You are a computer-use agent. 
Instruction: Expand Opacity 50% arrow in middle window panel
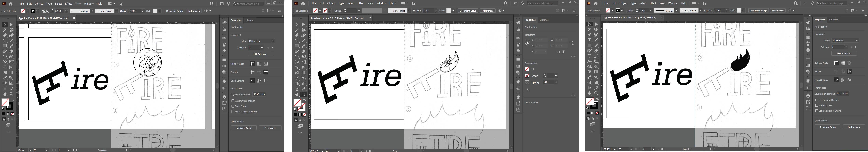pyautogui.click(x=556, y=82)
